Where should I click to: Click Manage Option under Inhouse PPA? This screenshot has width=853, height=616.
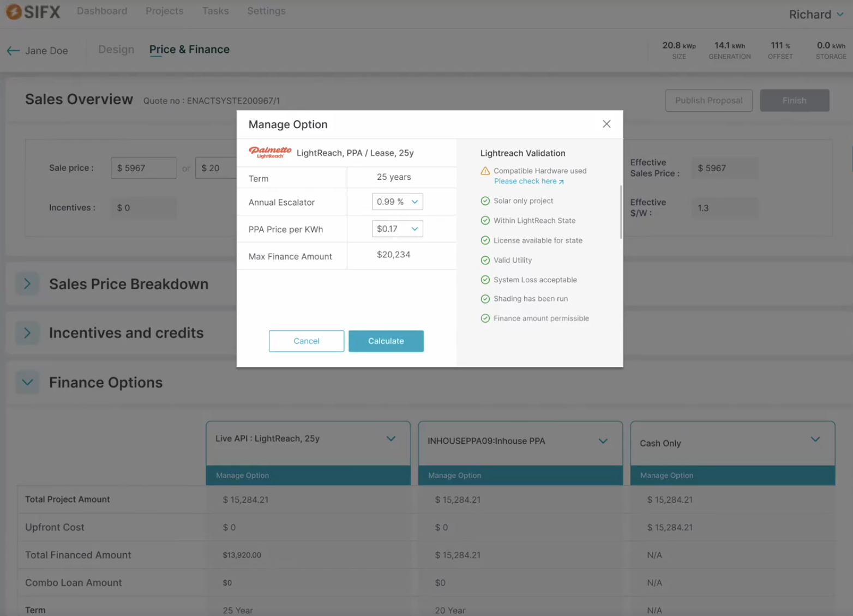point(520,475)
